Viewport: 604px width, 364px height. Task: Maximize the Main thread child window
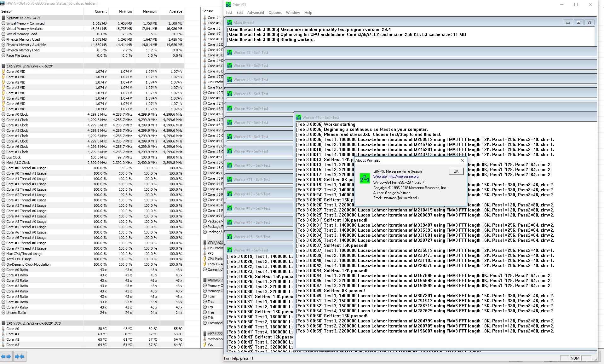[x=578, y=23]
